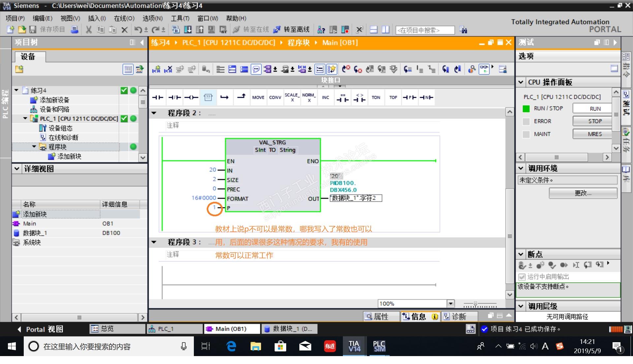Collapse 程序块 folder in project tree

pyautogui.click(x=34, y=147)
